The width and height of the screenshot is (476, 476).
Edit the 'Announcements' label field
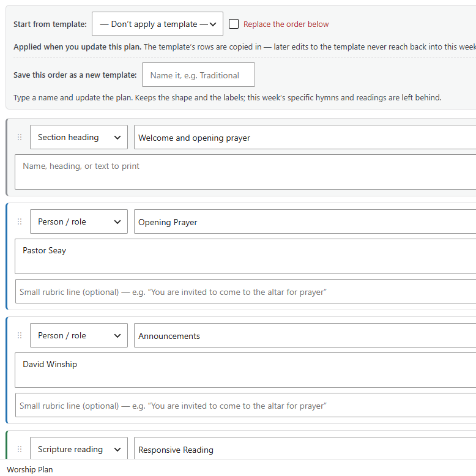(305, 336)
